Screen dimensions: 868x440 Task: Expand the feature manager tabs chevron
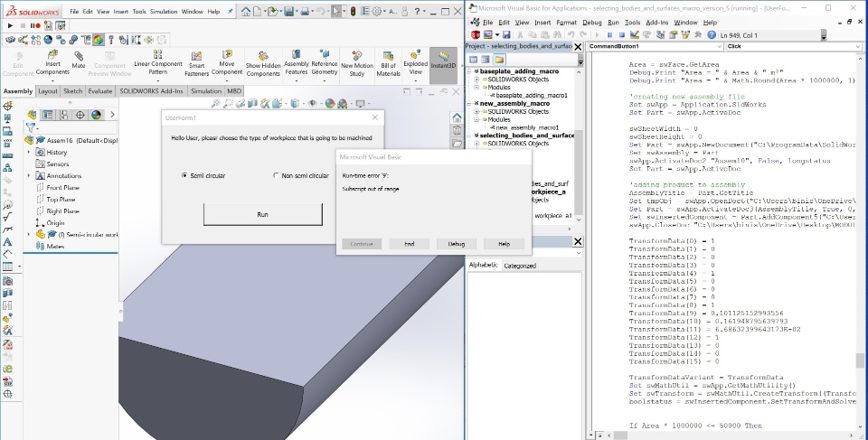point(112,115)
